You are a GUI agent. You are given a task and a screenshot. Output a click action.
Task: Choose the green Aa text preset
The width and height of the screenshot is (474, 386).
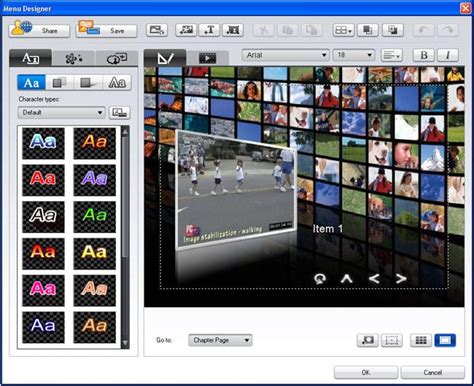pos(95,217)
